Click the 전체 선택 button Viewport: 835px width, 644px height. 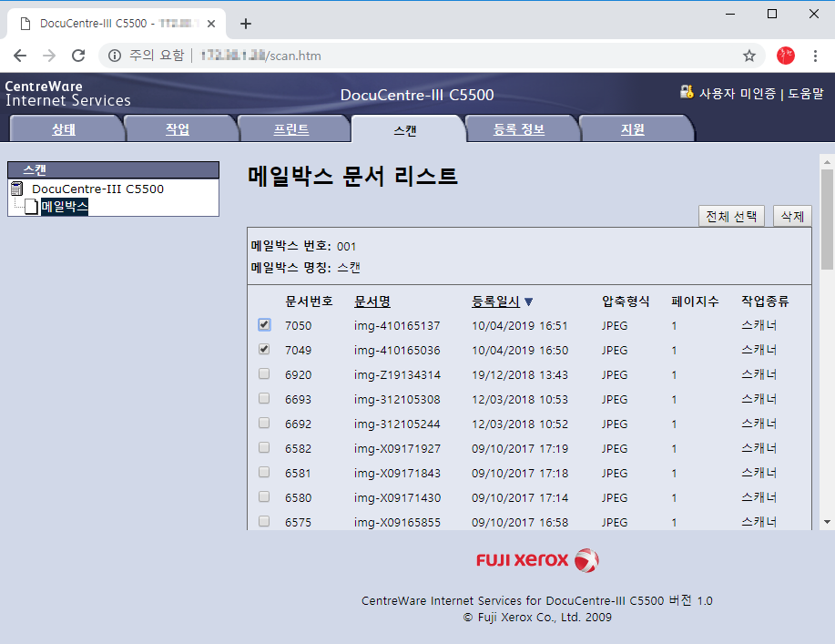[x=731, y=216]
